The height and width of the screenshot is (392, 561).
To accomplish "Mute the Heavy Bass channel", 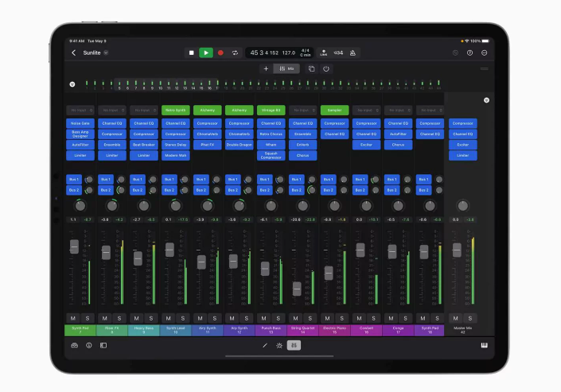I will [137, 318].
